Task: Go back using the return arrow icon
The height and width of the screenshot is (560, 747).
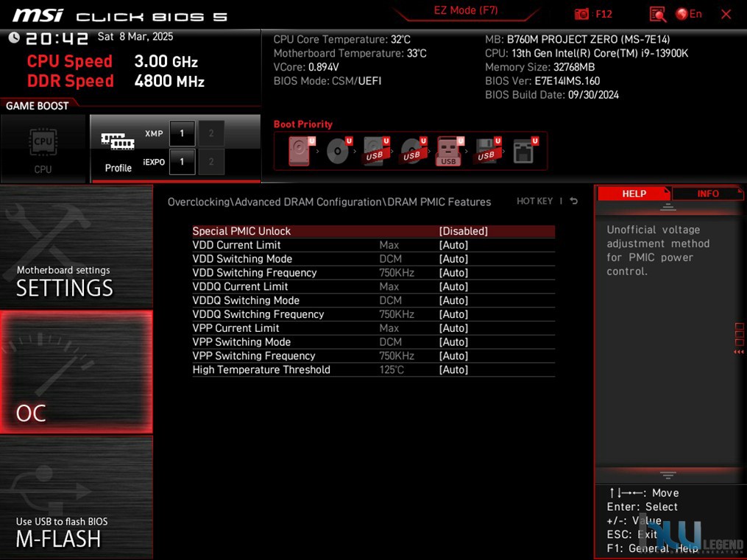Action: coord(573,201)
